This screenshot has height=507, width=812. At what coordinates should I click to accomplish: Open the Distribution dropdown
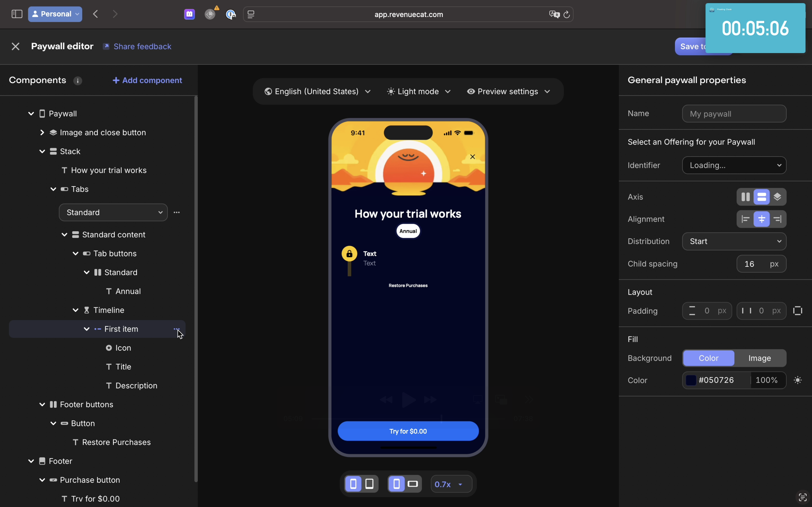(734, 241)
